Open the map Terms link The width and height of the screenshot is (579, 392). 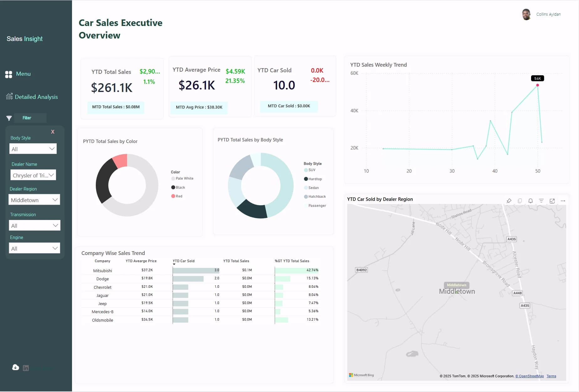coord(551,376)
